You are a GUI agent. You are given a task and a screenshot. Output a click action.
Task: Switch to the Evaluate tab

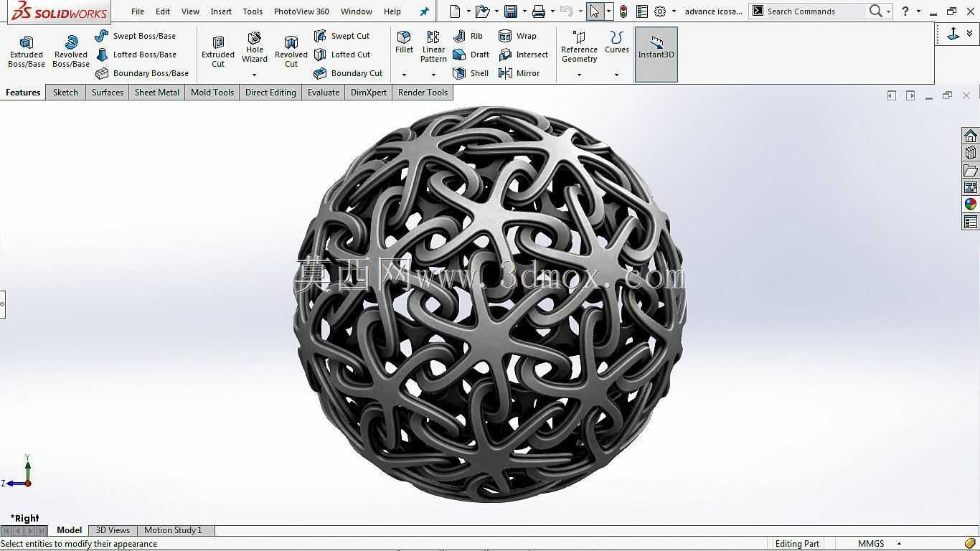tap(324, 93)
